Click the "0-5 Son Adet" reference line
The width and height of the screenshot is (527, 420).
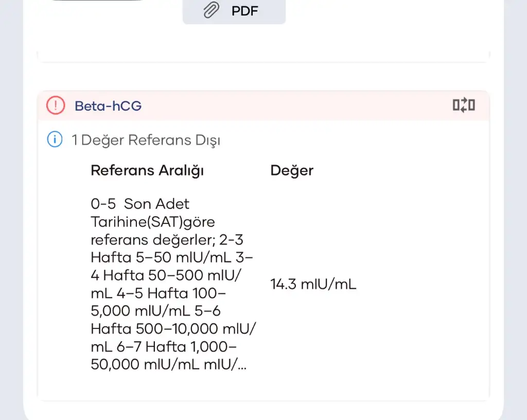point(140,204)
